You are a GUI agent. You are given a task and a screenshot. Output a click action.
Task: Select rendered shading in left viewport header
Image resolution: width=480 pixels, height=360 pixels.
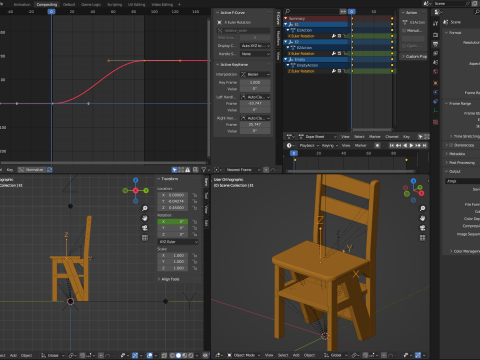tap(191, 355)
